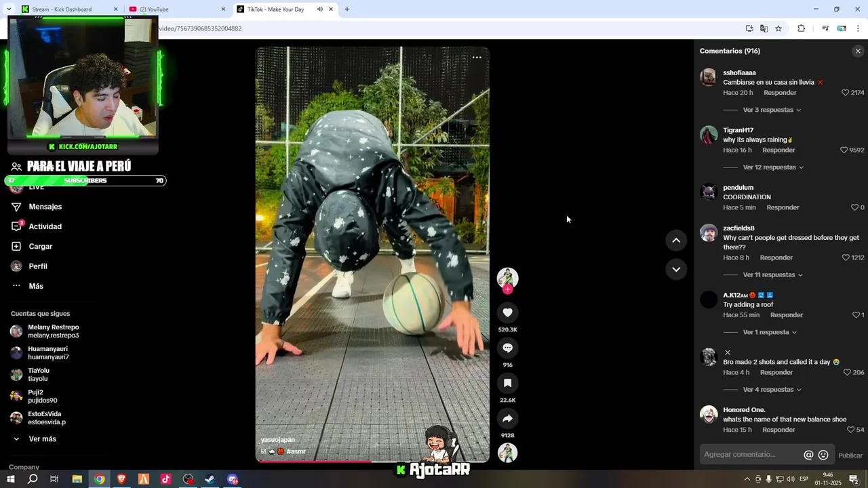Bookmark page with Chrome star icon

778,28
